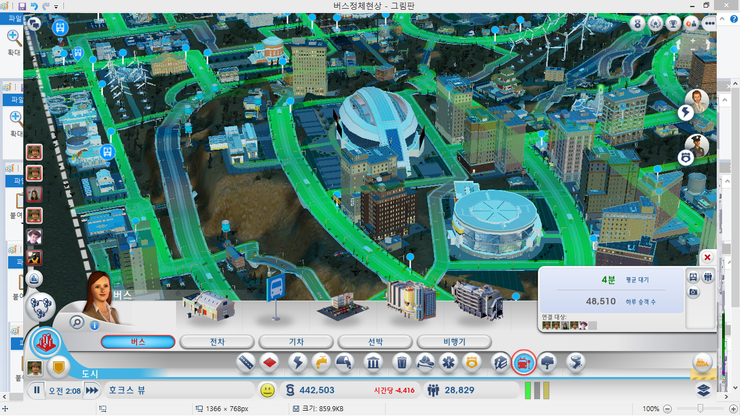Open the fire department helmet icon
Viewport: 740px width, 416px height.
(425, 362)
